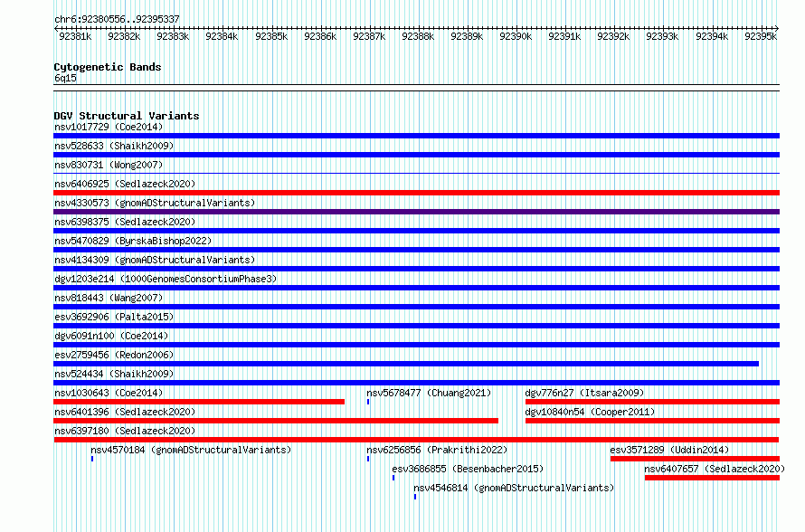Image resolution: width=805 pixels, height=532 pixels.
Task: Click the 92391k ruler position label
Action: pos(564,36)
